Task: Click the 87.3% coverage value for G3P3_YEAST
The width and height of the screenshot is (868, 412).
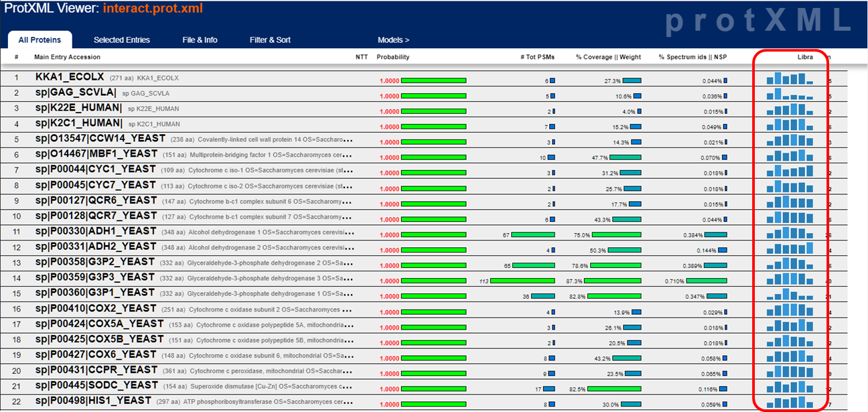Action: (575, 281)
